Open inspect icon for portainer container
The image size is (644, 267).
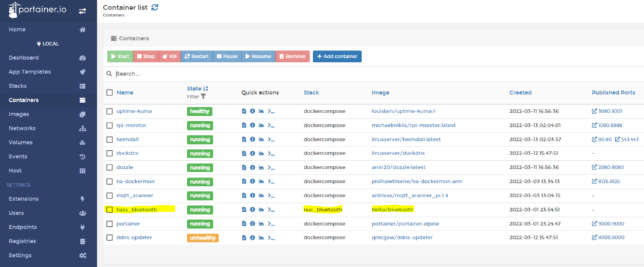pyautogui.click(x=253, y=224)
